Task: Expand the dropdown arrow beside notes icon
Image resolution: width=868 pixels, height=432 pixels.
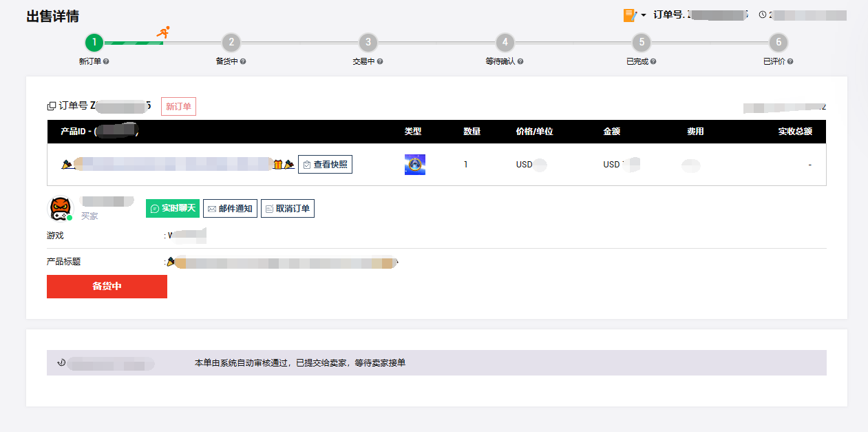Action: [x=644, y=15]
